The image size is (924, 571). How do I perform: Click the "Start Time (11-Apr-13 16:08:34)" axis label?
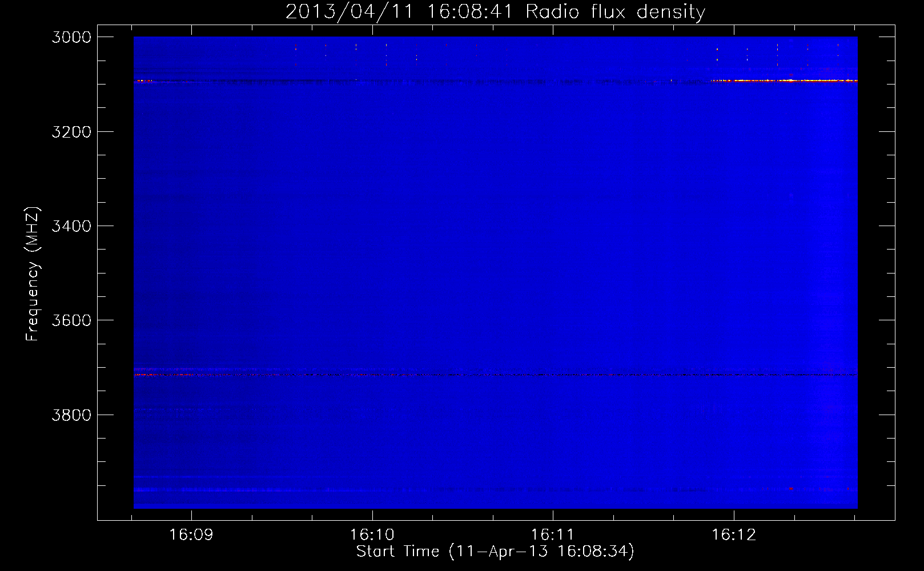[x=495, y=552]
